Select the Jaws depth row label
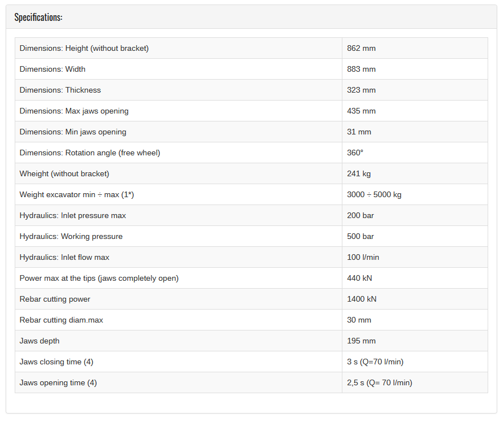The height and width of the screenshot is (422, 504). 39,341
